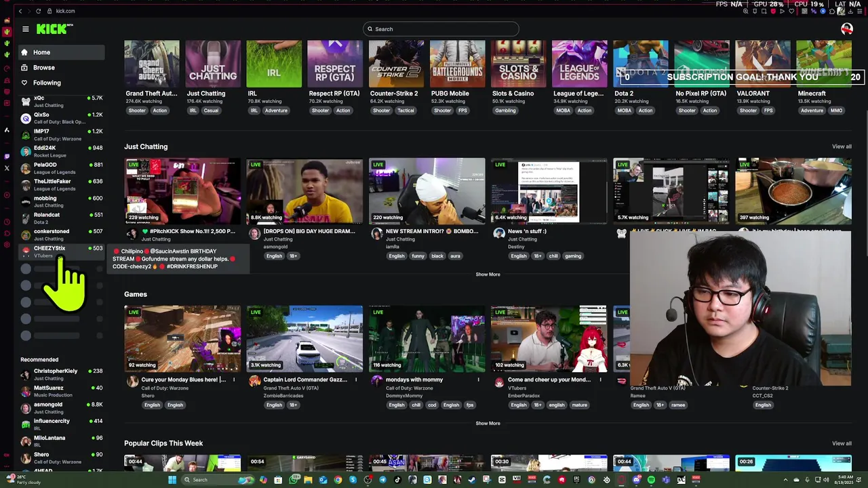
Task: Click the Tactical tag under Counter-Strike 2
Action: point(406,110)
